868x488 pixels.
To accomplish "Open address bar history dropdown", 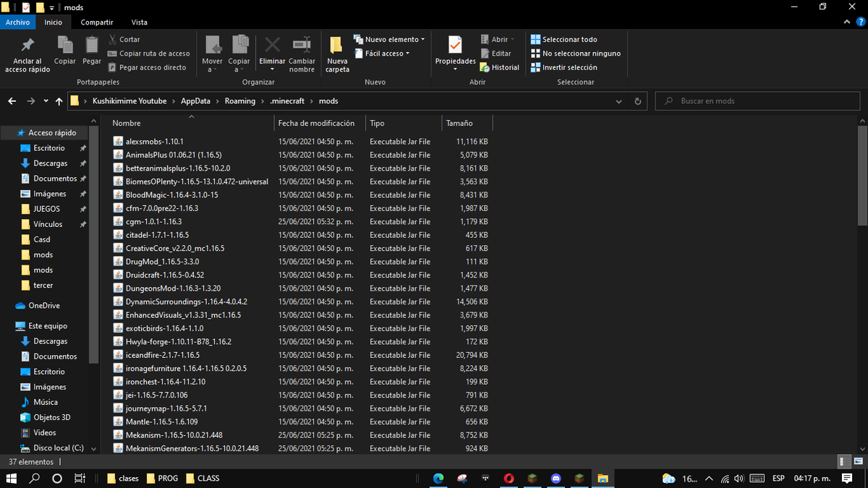I will click(x=618, y=101).
